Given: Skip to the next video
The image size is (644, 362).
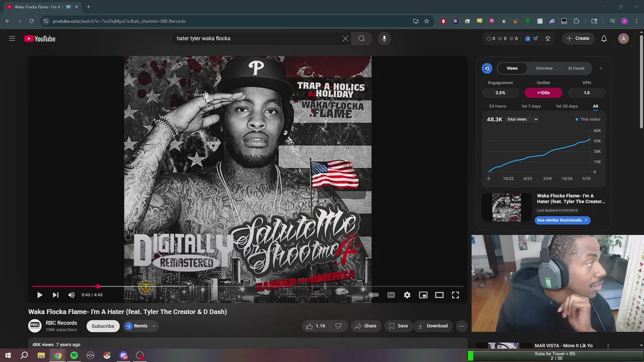Looking at the screenshot, I should (55, 295).
